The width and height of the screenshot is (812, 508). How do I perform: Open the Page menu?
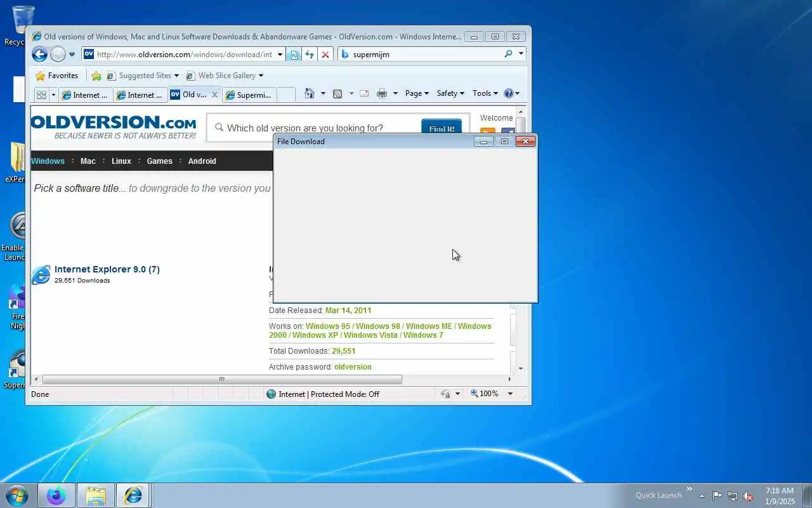pos(417,93)
